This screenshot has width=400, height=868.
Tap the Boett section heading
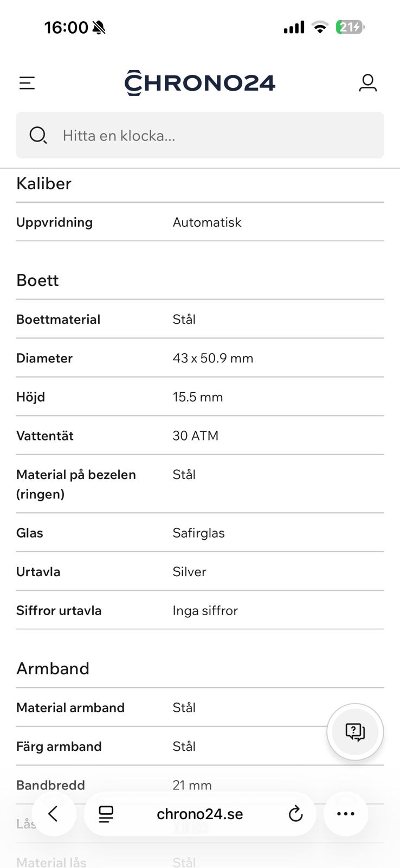[x=37, y=280]
